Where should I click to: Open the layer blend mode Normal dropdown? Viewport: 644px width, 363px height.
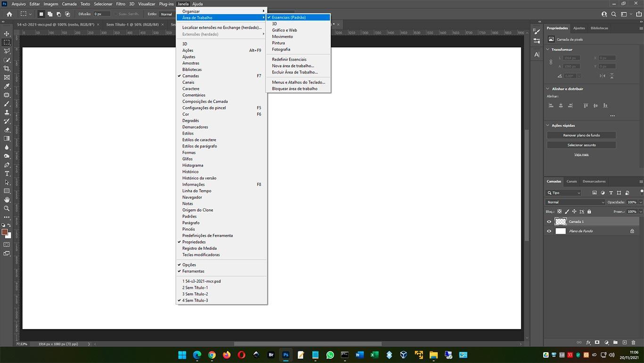pos(575,202)
